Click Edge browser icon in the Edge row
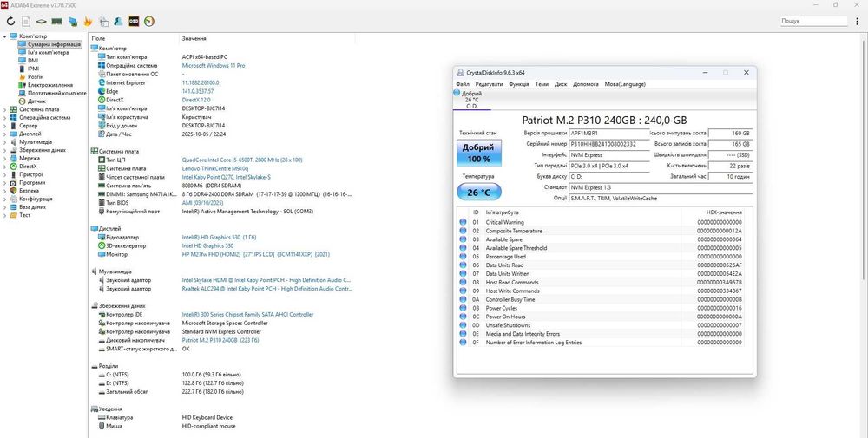 click(x=102, y=91)
